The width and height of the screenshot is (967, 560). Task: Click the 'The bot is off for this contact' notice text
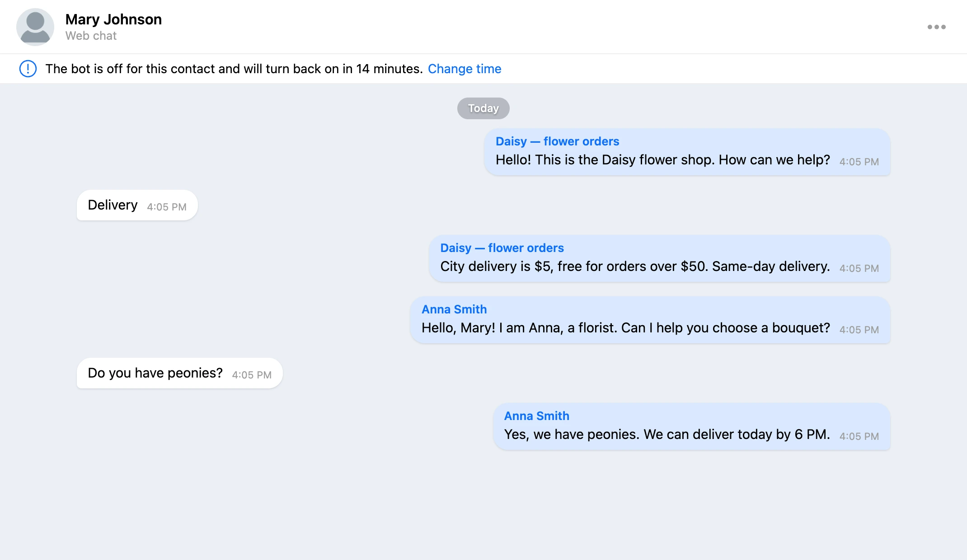(x=234, y=69)
